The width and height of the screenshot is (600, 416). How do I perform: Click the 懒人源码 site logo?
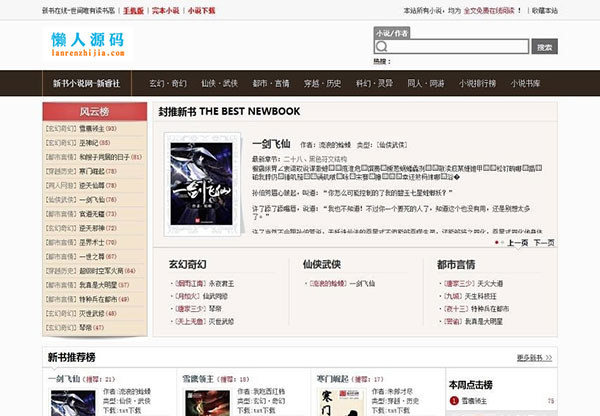tap(88, 44)
